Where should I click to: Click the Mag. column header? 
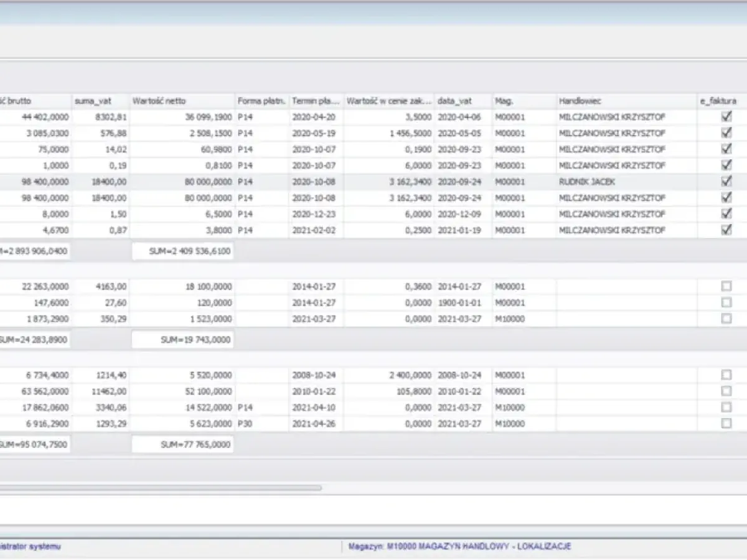pos(524,101)
